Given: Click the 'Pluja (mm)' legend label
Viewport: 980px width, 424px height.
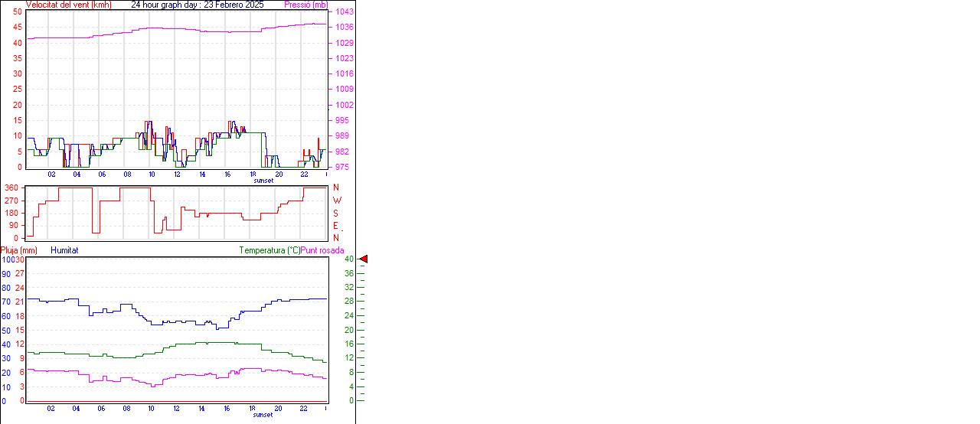Looking at the screenshot, I should pos(19,250).
